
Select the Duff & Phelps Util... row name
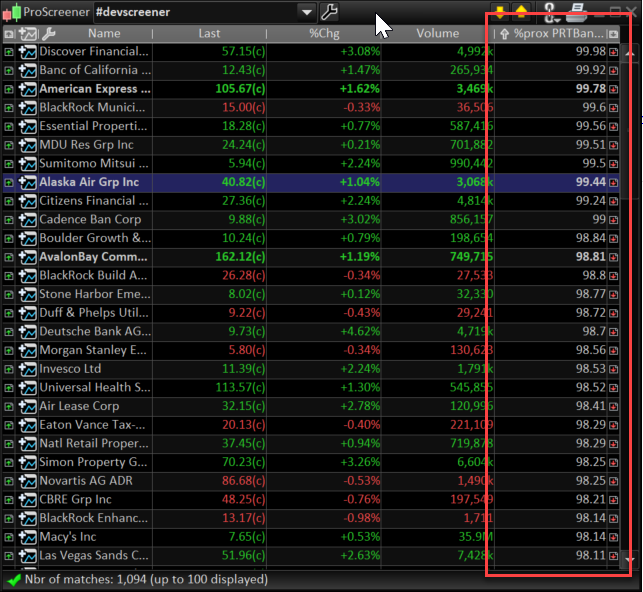click(94, 313)
